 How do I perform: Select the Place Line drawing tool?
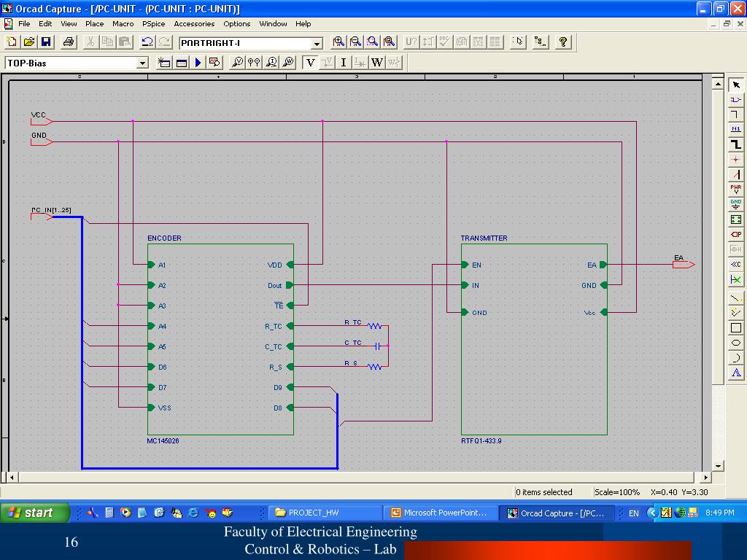(736, 298)
